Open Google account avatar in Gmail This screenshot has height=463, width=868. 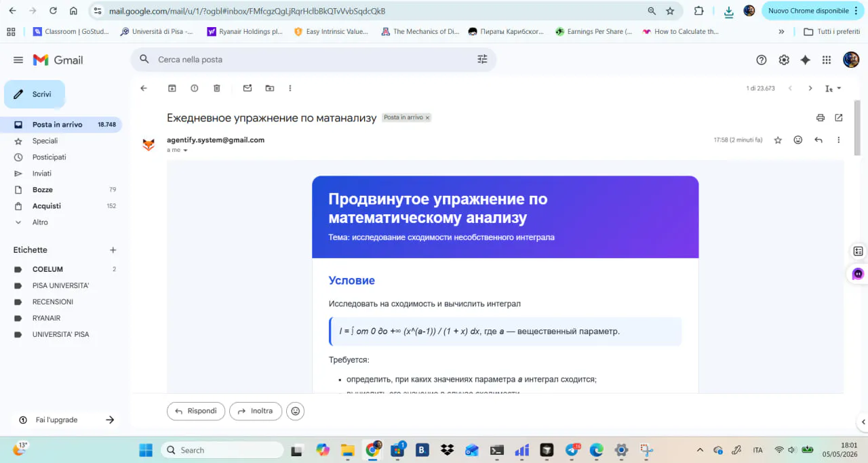[x=851, y=60]
